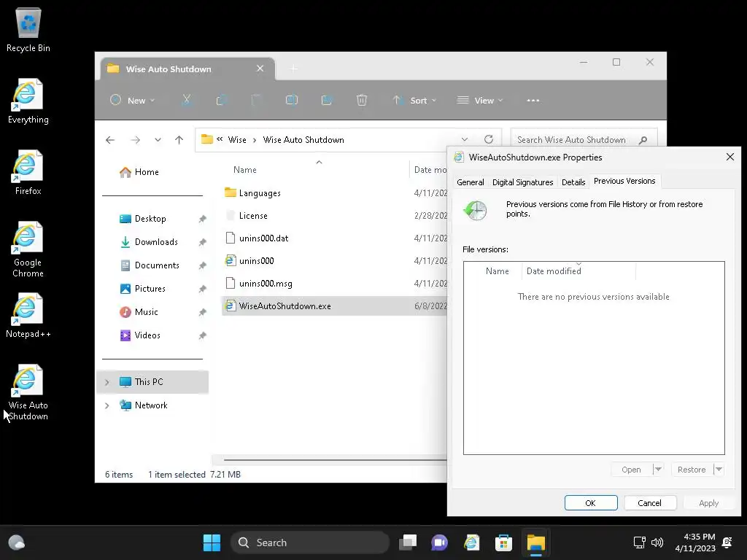Open the View dropdown
Screen dimensions: 747x560
[x=480, y=101]
